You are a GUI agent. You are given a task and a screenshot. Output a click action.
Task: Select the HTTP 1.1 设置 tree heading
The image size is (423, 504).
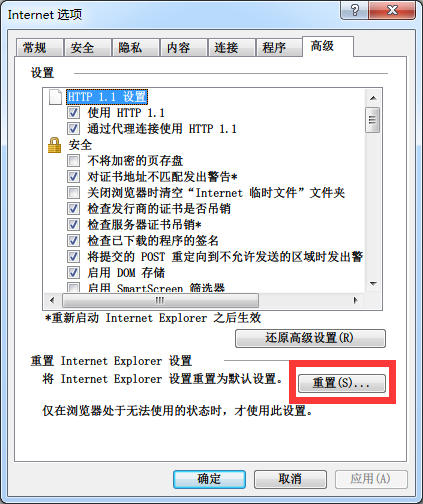point(107,97)
